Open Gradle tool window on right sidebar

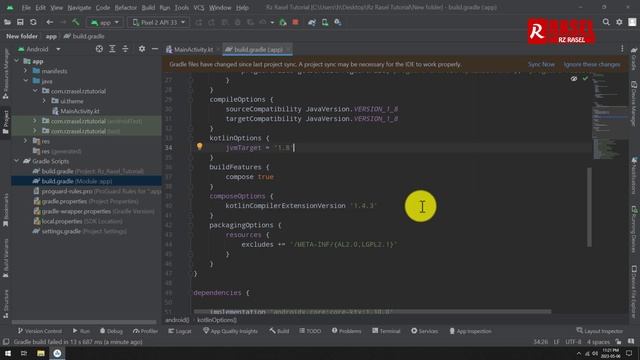[x=634, y=59]
